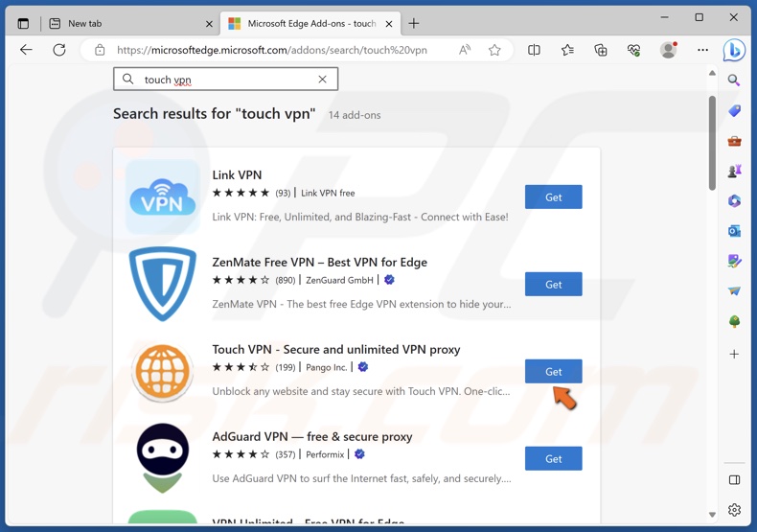Open the sidebar Tools briefcase icon
Screen dimensions: 757x532
pyautogui.click(x=734, y=141)
